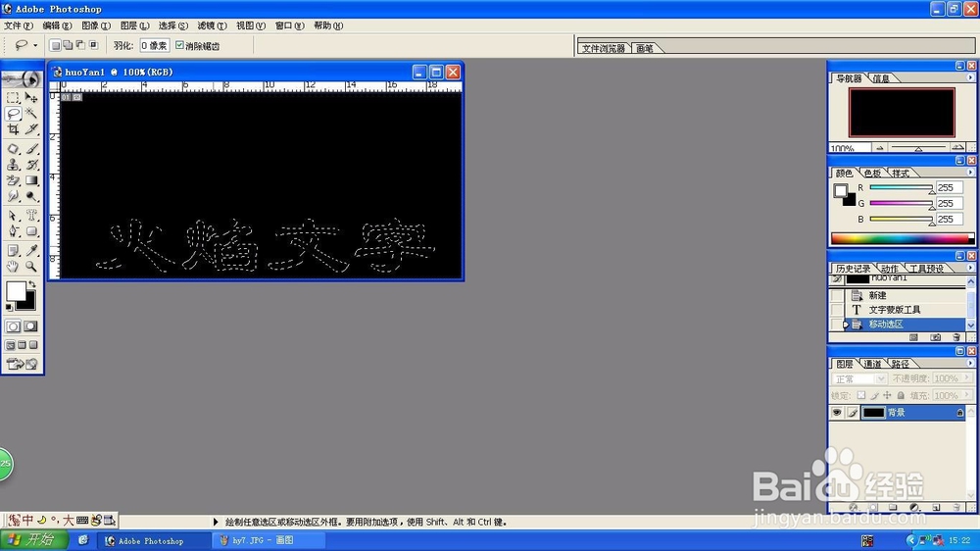Click the B value field 255
Image resolution: width=980 pixels, height=551 pixels.
click(949, 219)
